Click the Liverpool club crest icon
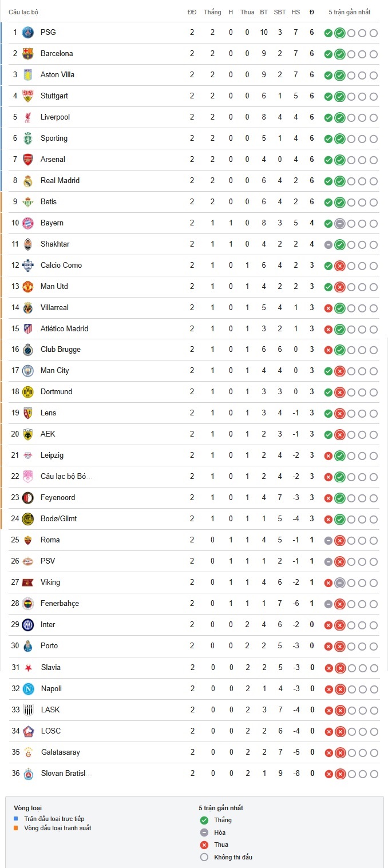 pos(28,117)
